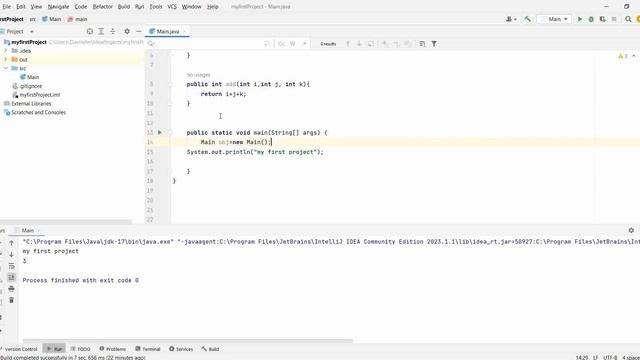Open the Navigate menu
This screenshot has width=640, height=360.
click(x=58, y=7)
